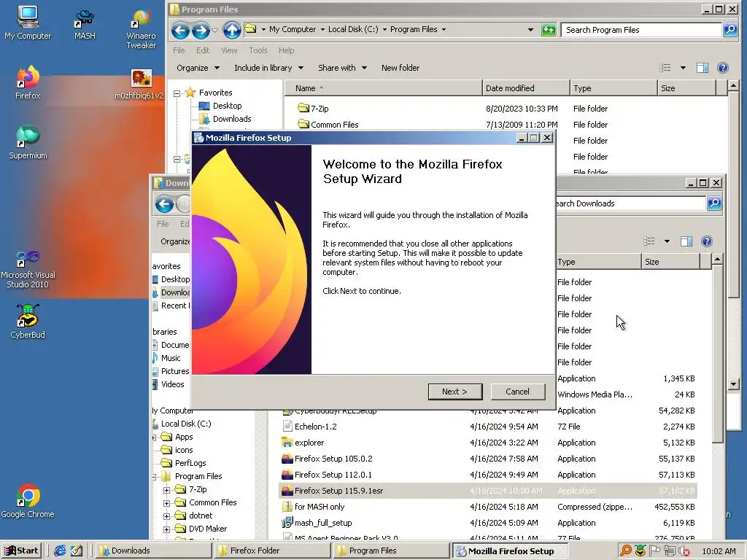Screen dimensions: 747x560
Task: Launch Internet Explorer from quick launch
Action: pyautogui.click(x=60, y=551)
